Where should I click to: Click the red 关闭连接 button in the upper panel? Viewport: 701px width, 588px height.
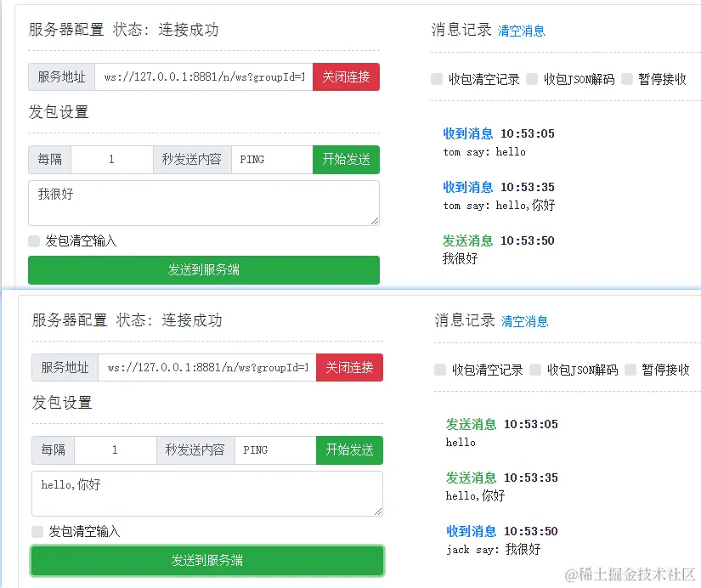pos(346,77)
